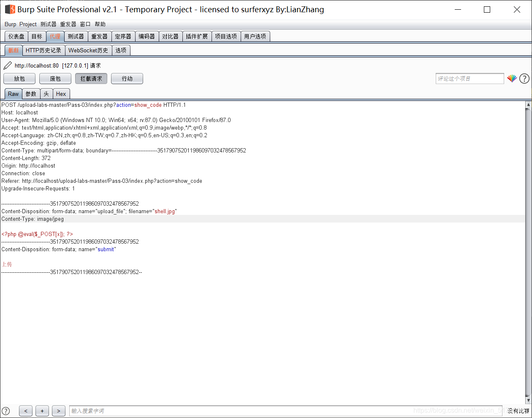Open the 窗口 menu
Screen dimensions: 532x418
pos(85,24)
